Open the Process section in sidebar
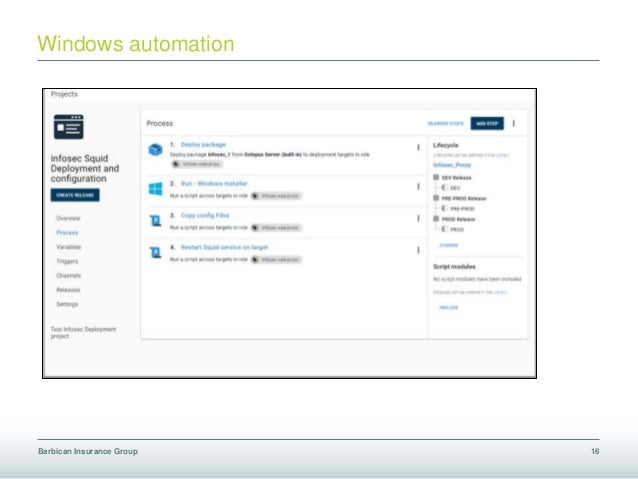 [x=67, y=232]
